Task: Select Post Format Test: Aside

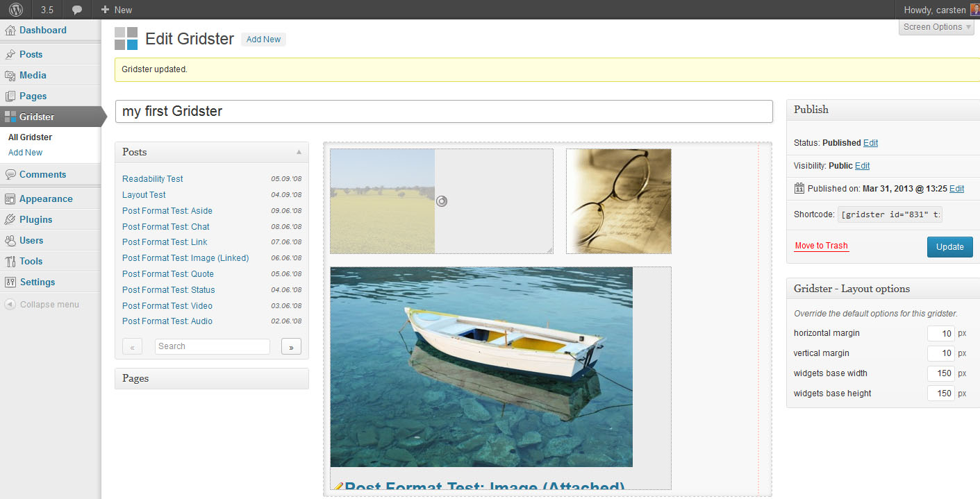Action: (x=167, y=211)
